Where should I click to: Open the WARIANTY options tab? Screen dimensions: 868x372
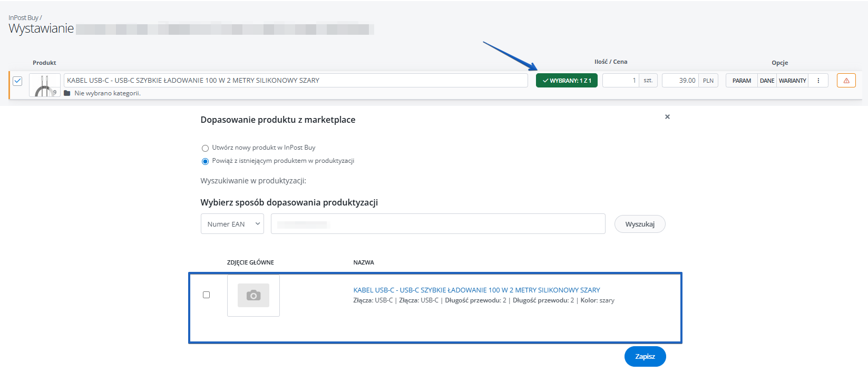coord(792,81)
